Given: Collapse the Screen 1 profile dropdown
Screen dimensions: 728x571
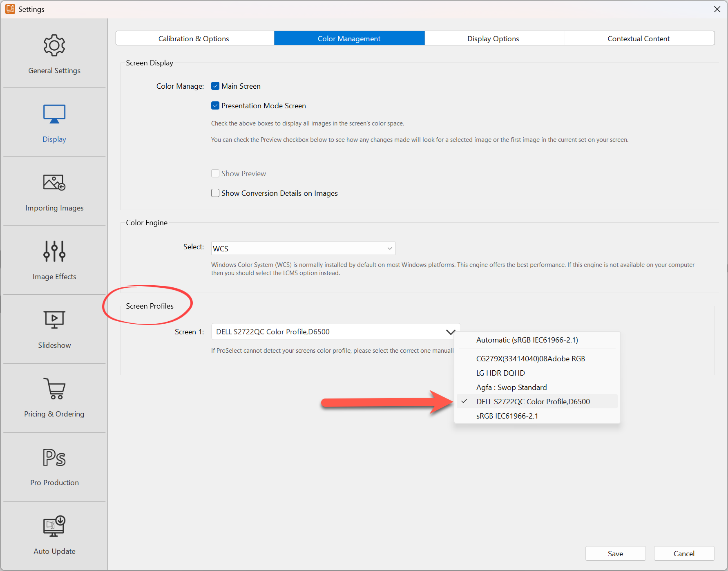Looking at the screenshot, I should [x=450, y=332].
